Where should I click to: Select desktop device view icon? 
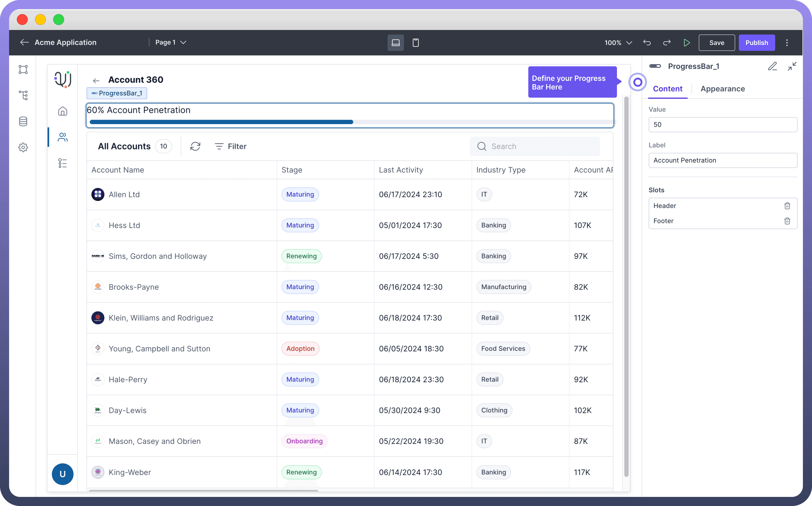396,42
